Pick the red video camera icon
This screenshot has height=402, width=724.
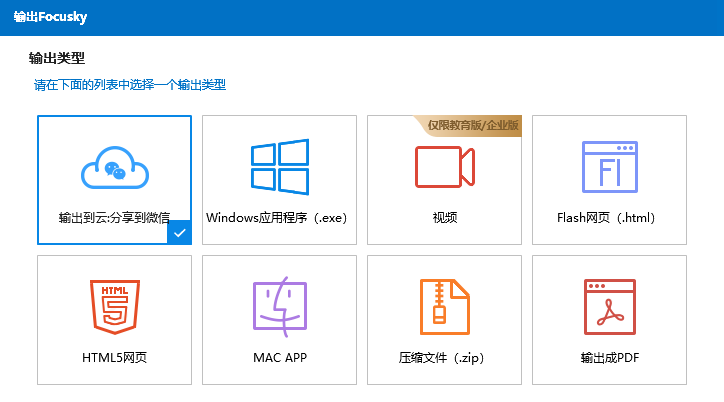pyautogui.click(x=445, y=167)
